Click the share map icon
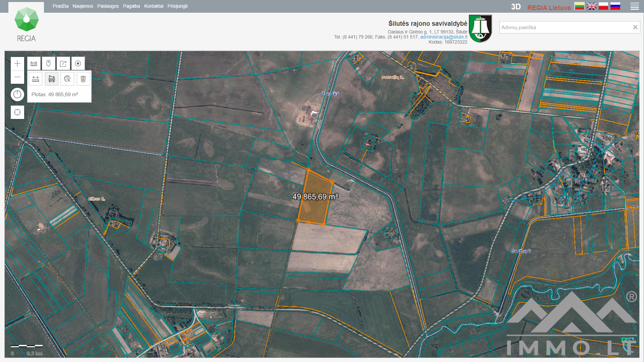This screenshot has height=362, width=644. click(x=63, y=64)
